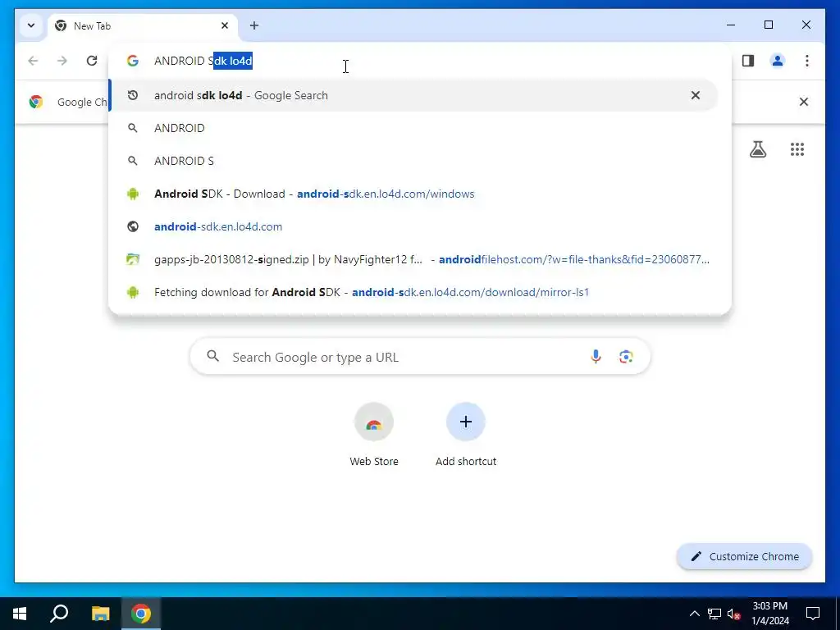Open the clock showing 3:03 PM

(x=769, y=614)
